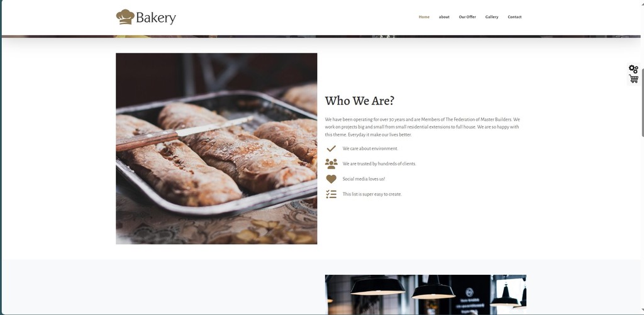
Task: Click the Bakery logo text
Action: (156, 18)
